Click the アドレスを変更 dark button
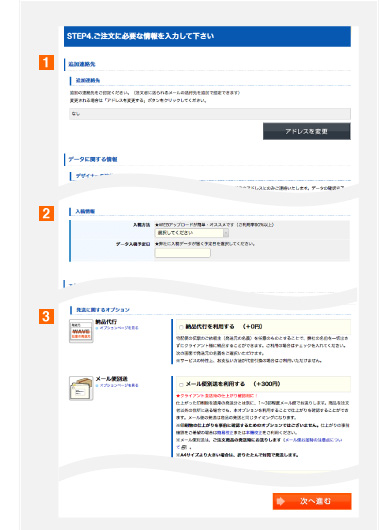 (x=307, y=131)
